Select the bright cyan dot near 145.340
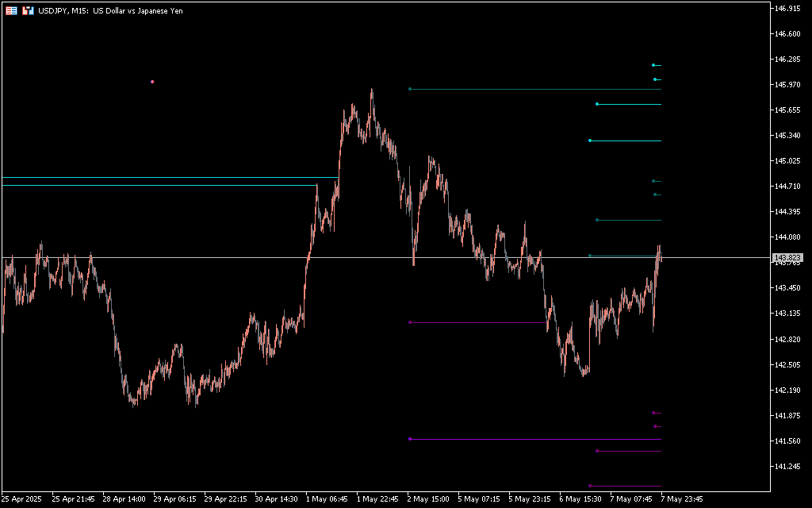The width and height of the screenshot is (812, 508). coord(590,140)
